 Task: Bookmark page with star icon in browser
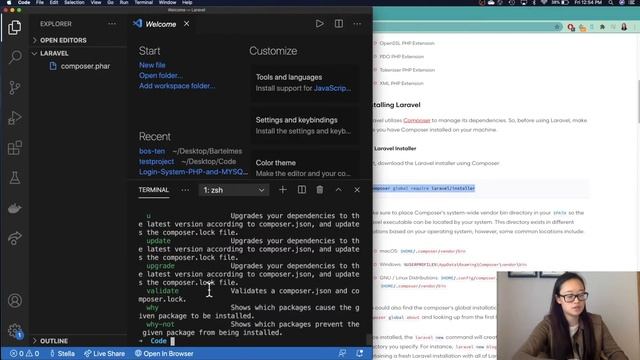[558, 27]
